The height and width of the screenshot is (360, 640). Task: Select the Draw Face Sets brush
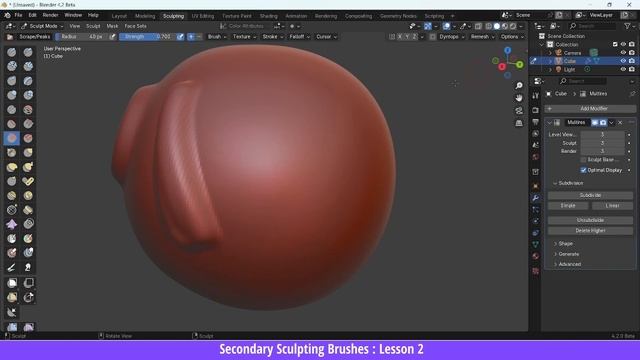click(28, 238)
